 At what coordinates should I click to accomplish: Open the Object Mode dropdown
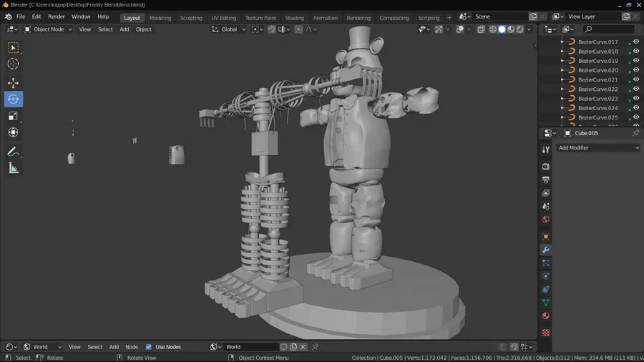coord(48,29)
